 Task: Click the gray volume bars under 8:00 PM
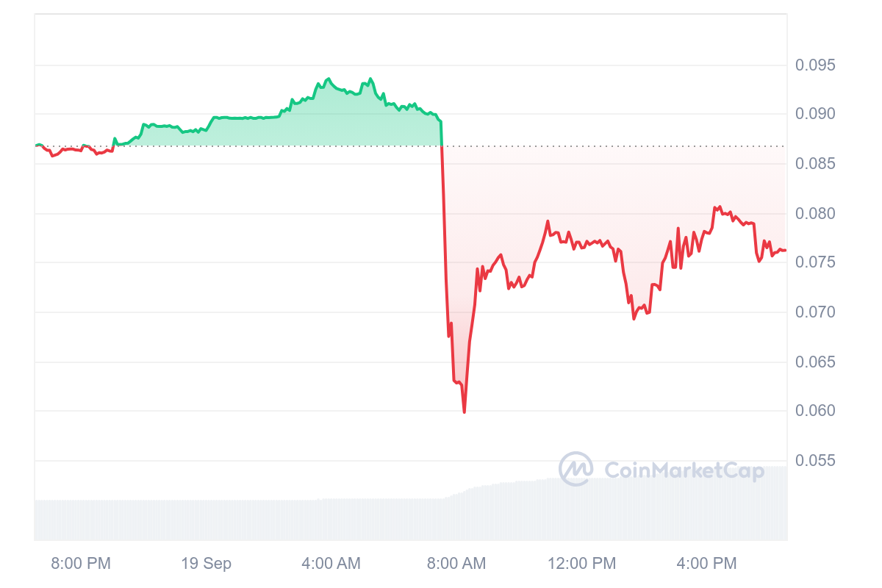coord(81,520)
